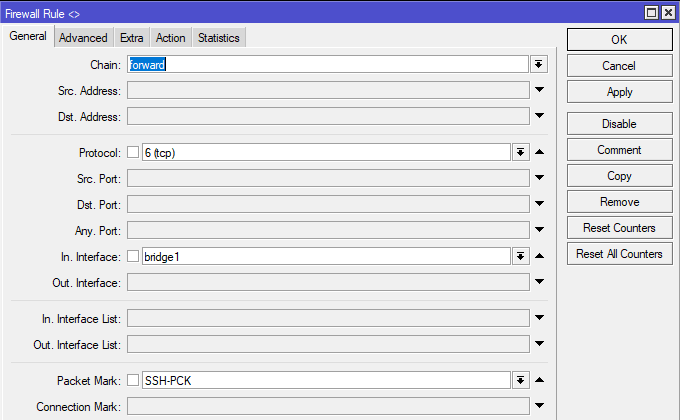Open the Protocol dropdown list

pos(520,152)
